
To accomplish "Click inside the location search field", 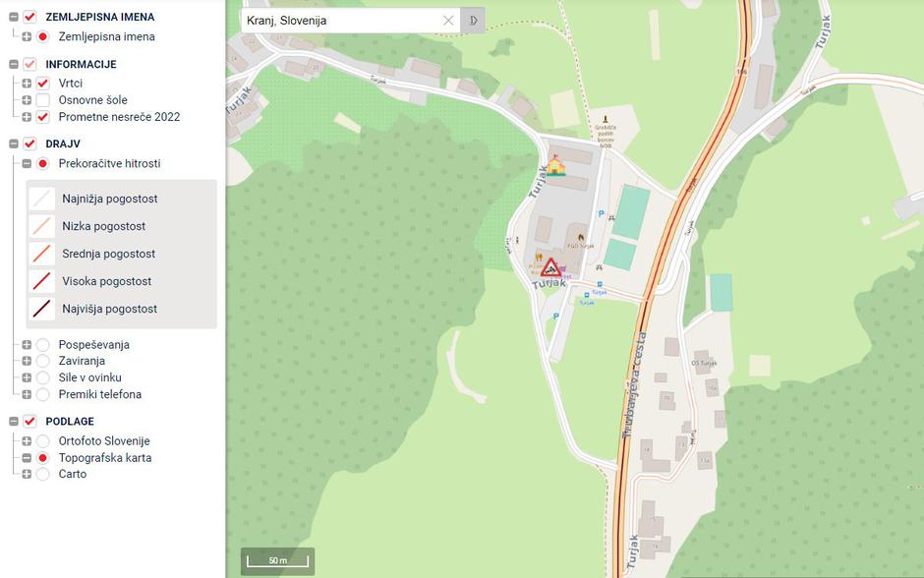I will point(343,21).
